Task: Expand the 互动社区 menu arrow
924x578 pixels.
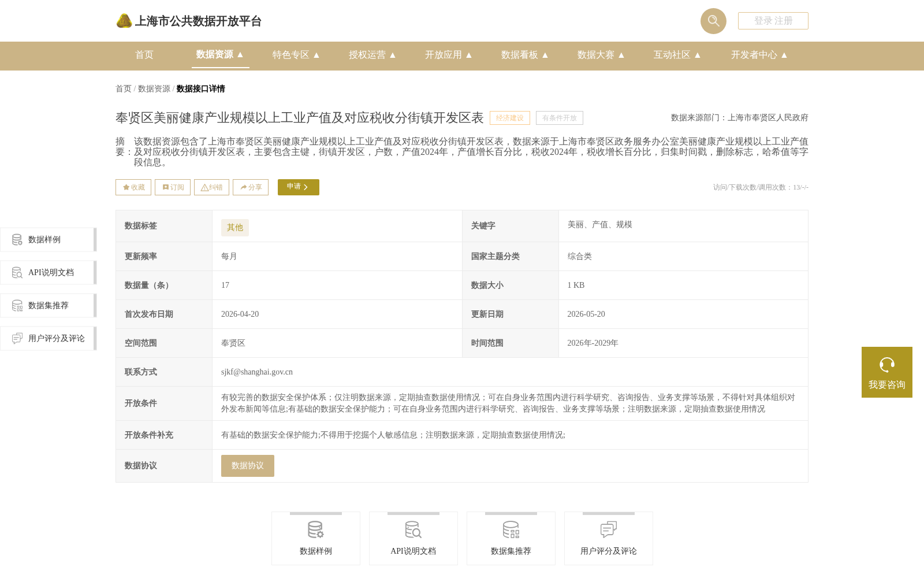Action: 698,55
